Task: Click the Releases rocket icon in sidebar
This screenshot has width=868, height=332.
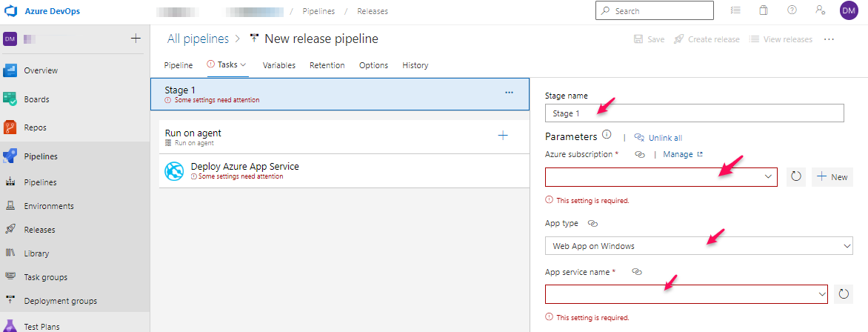Action: [10, 230]
